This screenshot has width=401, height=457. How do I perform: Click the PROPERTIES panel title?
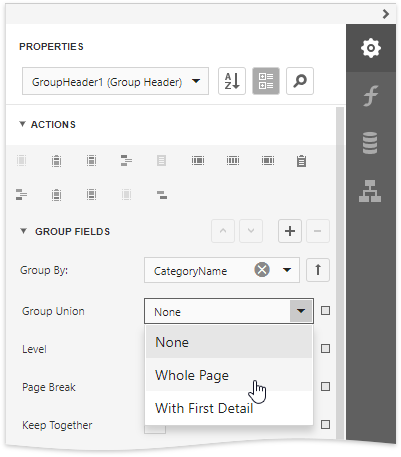[x=51, y=47]
